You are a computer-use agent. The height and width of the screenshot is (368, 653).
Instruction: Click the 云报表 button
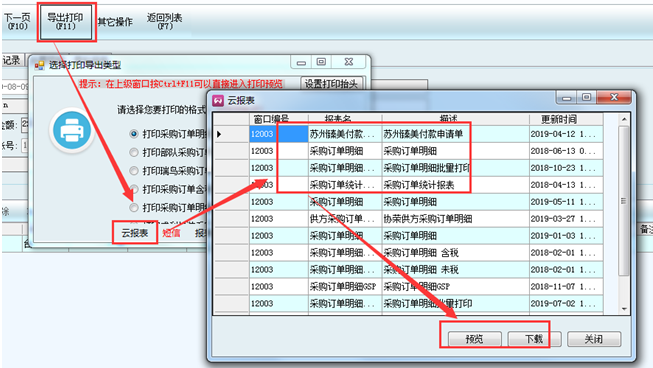135,233
